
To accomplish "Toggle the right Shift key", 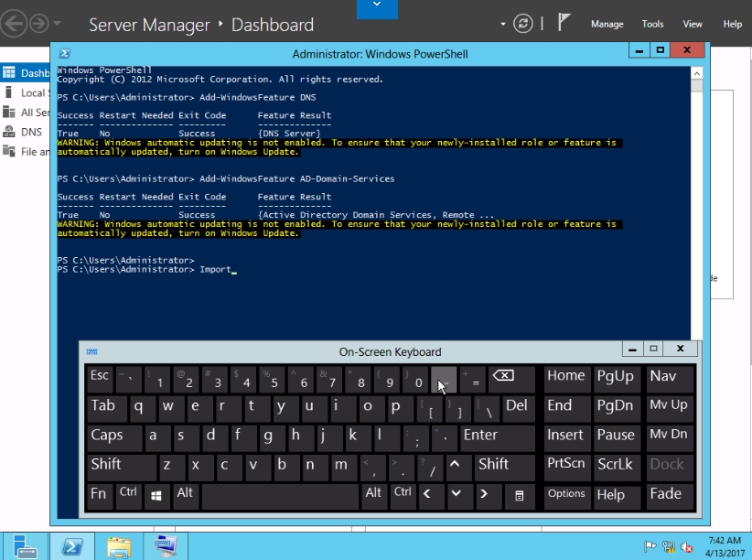I will point(504,467).
